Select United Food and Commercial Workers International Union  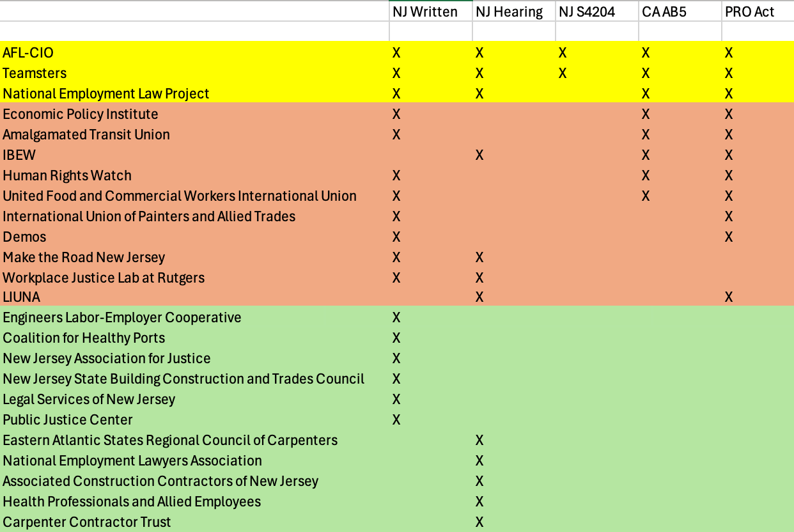194,196
